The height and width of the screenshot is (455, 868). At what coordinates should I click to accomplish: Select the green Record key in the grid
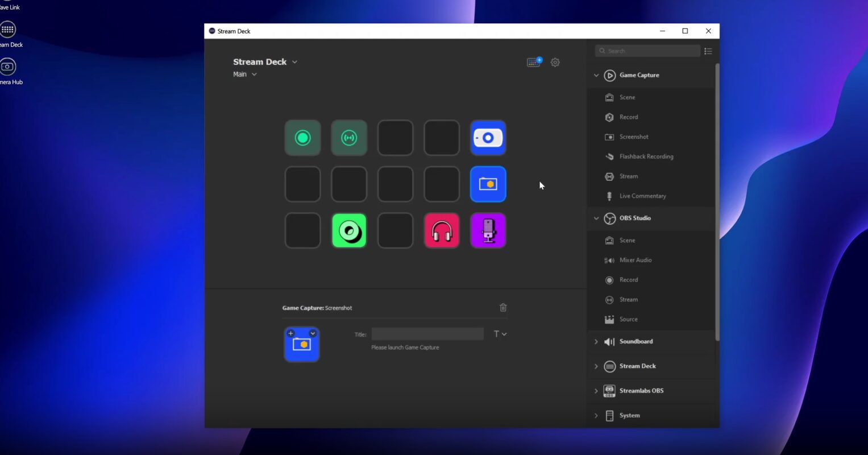(x=302, y=138)
